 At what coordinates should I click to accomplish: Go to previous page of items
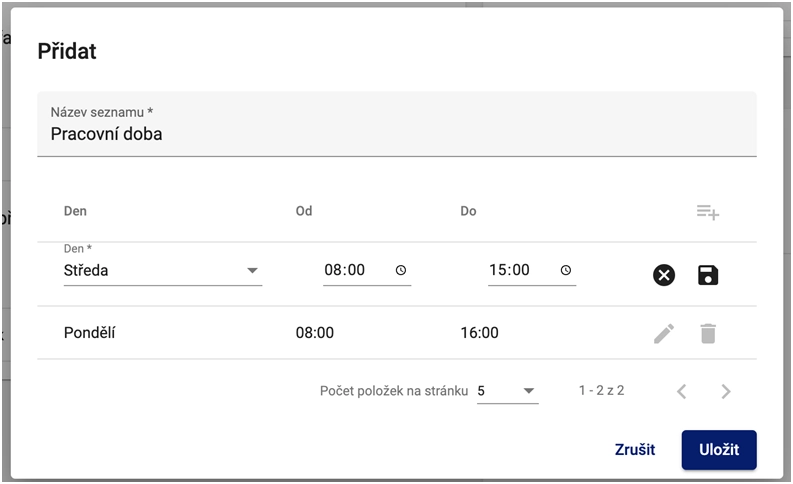pyautogui.click(x=682, y=391)
